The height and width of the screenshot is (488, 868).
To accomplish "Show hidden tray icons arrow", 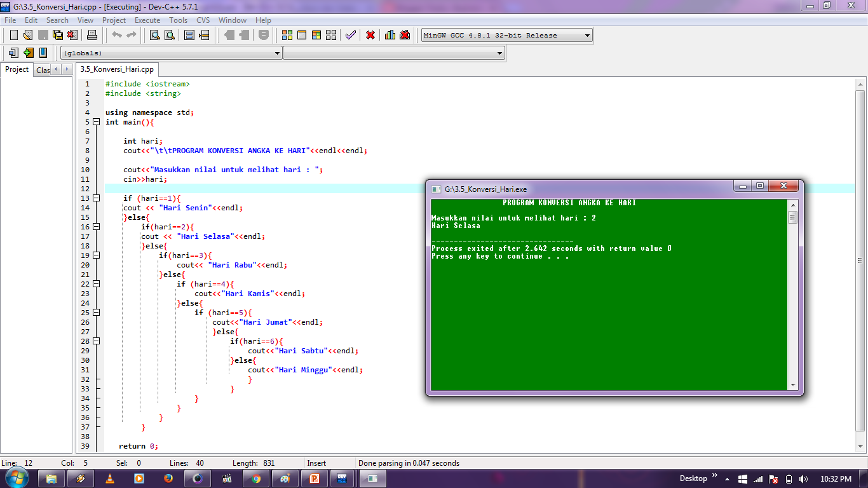I will click(728, 478).
